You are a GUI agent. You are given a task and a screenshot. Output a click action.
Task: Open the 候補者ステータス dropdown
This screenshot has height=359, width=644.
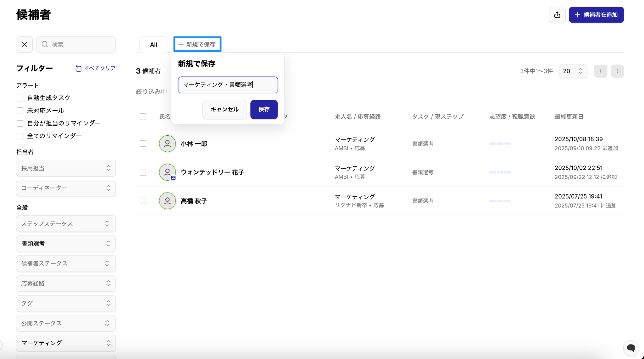(x=66, y=263)
